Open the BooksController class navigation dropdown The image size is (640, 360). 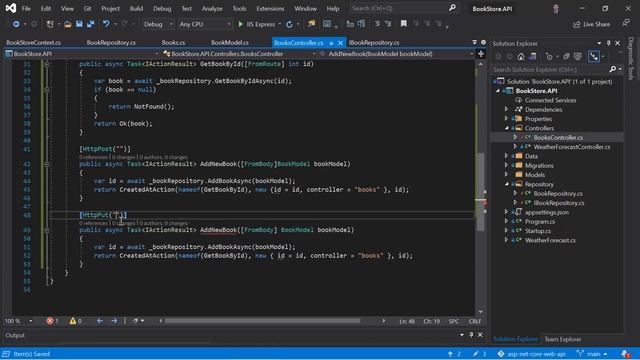[x=239, y=54]
